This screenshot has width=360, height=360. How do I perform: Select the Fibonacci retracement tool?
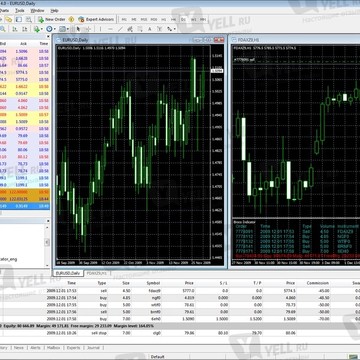140,29
